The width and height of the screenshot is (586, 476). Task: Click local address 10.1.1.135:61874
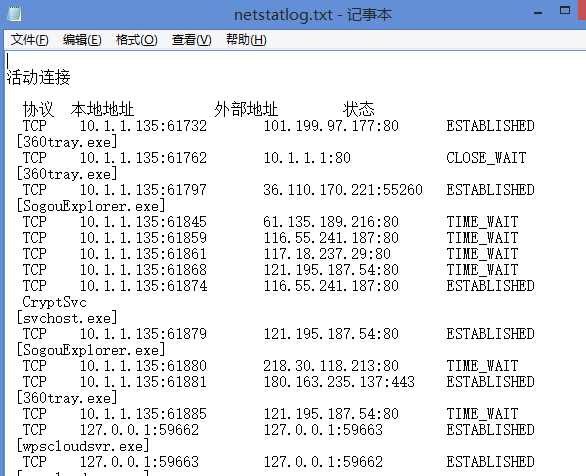143,286
